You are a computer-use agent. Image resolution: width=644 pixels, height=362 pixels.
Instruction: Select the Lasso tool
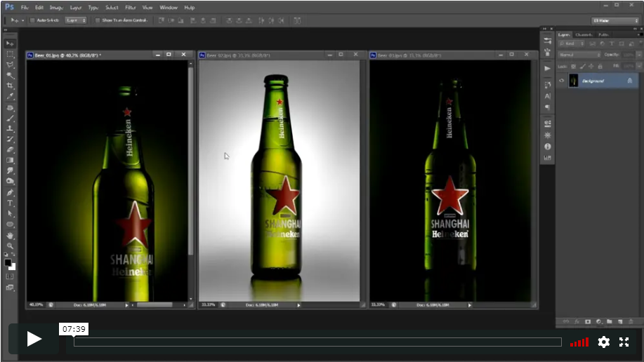click(11, 65)
